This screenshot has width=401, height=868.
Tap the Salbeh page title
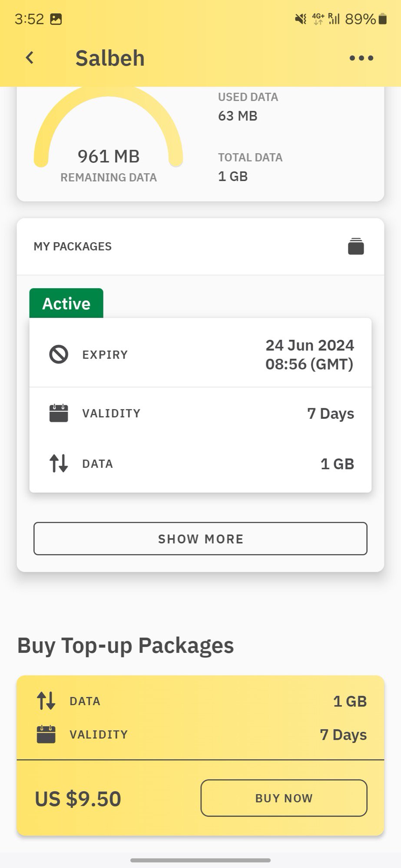(x=110, y=58)
